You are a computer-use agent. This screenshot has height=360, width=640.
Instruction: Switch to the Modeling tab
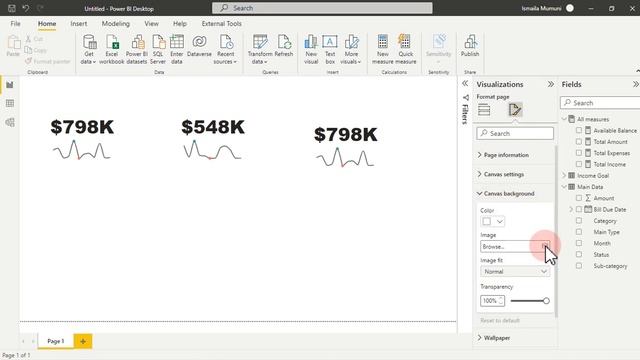point(116,24)
